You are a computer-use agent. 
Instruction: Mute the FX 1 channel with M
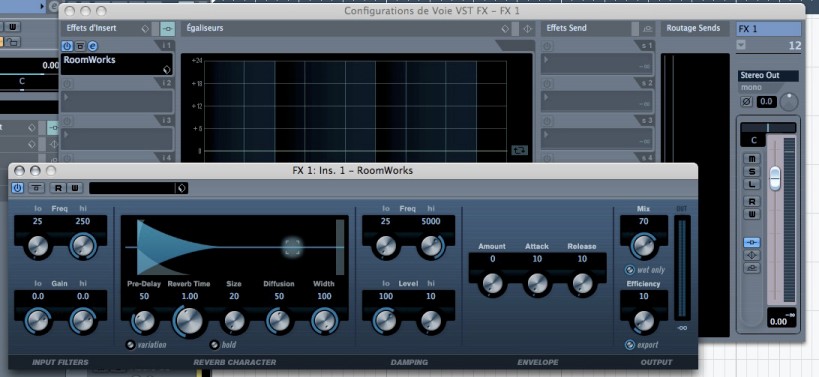753,158
